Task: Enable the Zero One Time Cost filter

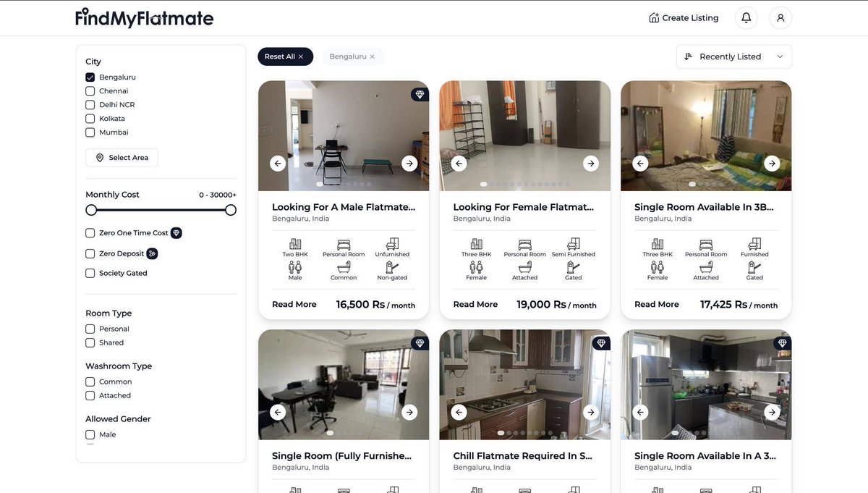Action: coord(90,233)
